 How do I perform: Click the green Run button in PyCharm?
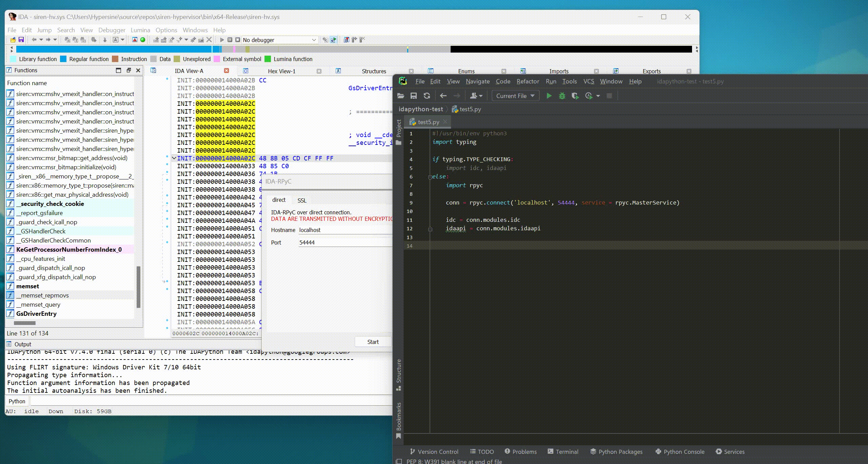click(x=549, y=96)
